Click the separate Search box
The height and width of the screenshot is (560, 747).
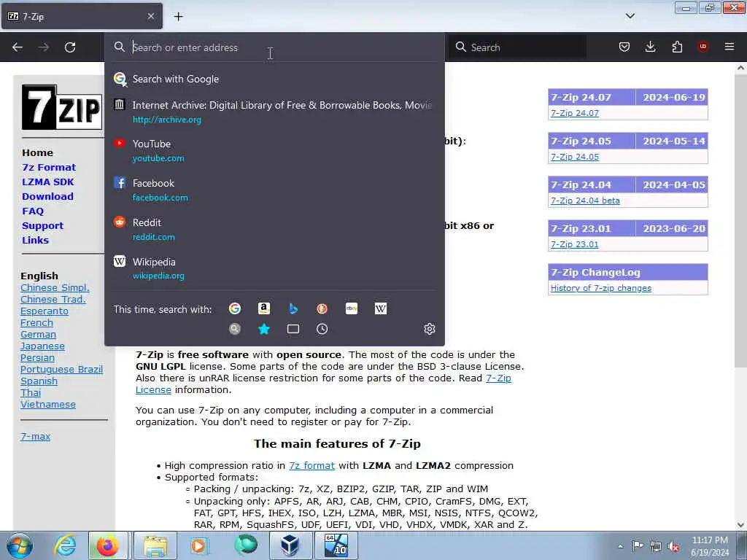coord(518,47)
